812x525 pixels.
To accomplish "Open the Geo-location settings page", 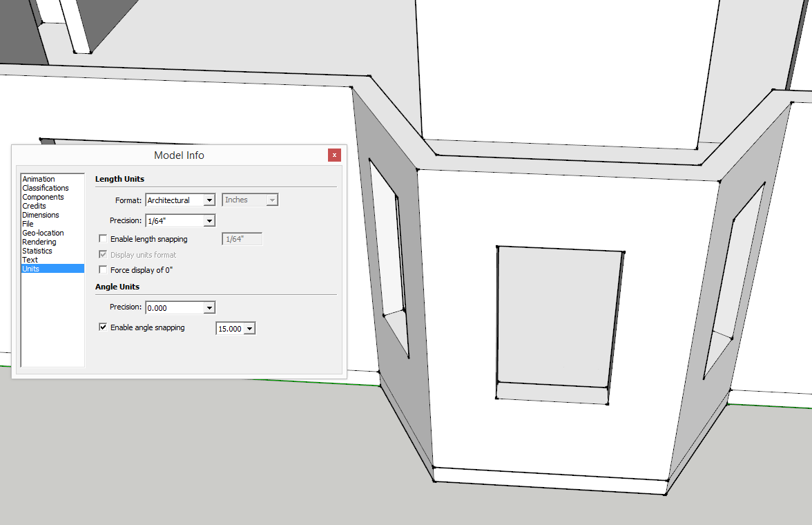I will point(42,232).
